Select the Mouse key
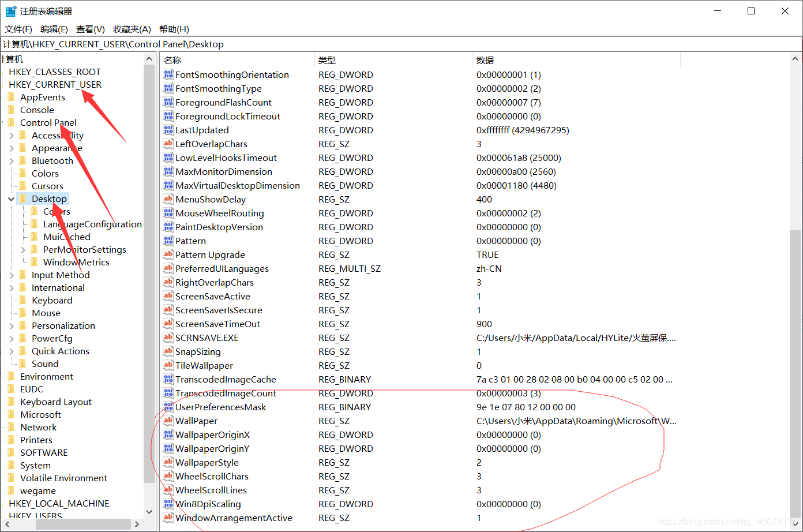803x532 pixels. pos(46,313)
